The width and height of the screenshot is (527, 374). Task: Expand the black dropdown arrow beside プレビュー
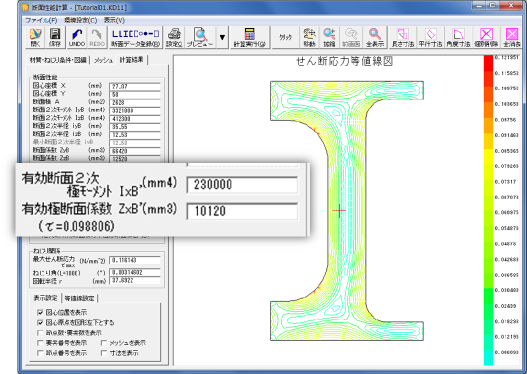click(222, 37)
